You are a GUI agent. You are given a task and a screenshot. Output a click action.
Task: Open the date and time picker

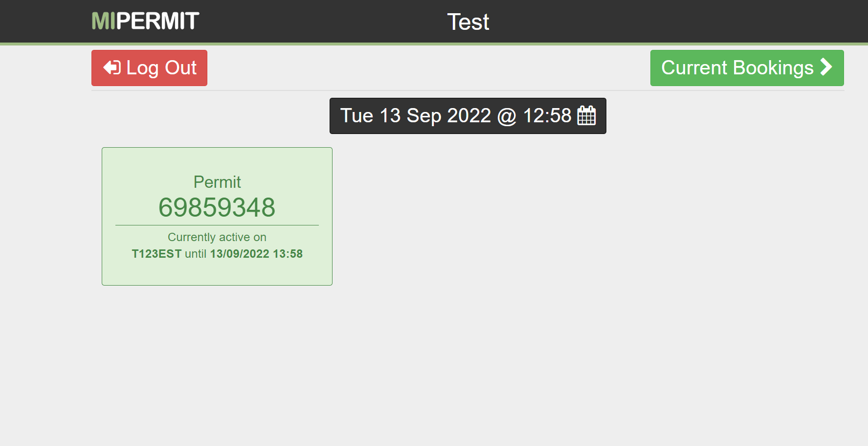pyautogui.click(x=467, y=116)
